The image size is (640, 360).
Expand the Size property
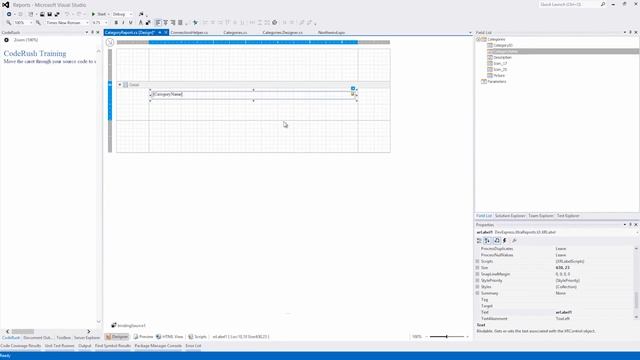tap(477, 268)
